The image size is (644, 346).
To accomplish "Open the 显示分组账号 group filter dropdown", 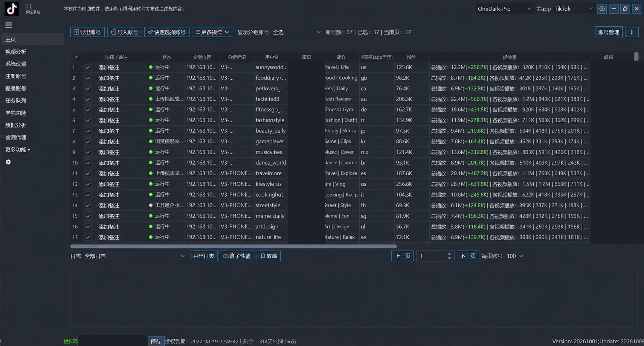I will pos(297,32).
